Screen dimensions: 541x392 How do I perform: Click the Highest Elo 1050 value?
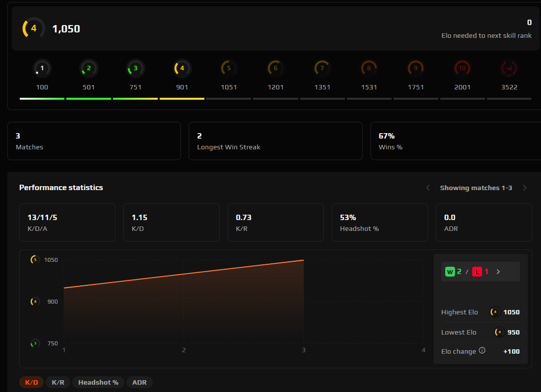pos(511,312)
